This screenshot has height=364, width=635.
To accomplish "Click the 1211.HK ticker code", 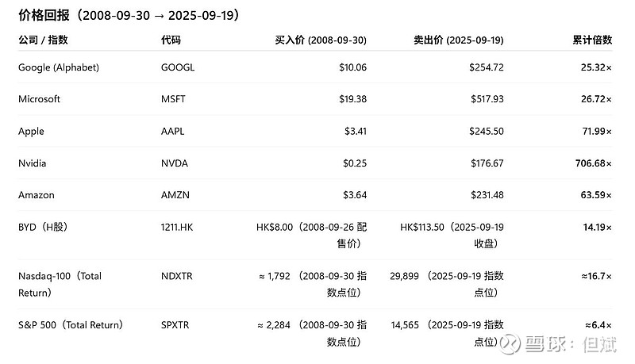I will tap(177, 227).
